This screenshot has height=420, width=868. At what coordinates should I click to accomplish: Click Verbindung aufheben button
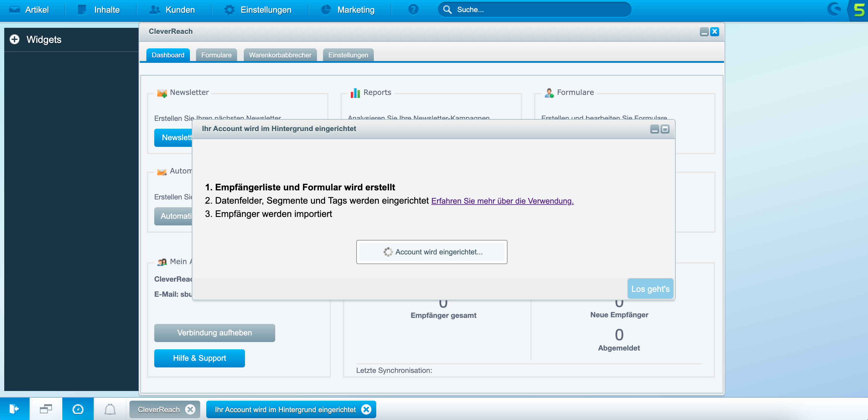[x=214, y=332]
